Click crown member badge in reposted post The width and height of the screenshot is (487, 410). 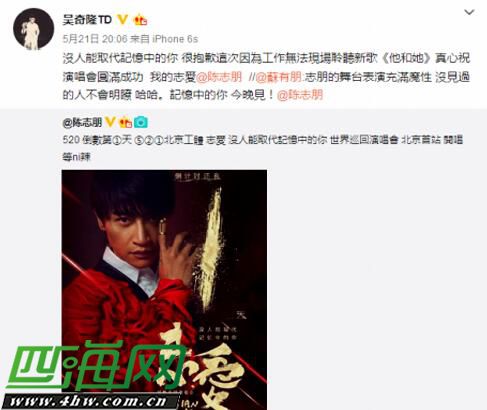click(126, 122)
